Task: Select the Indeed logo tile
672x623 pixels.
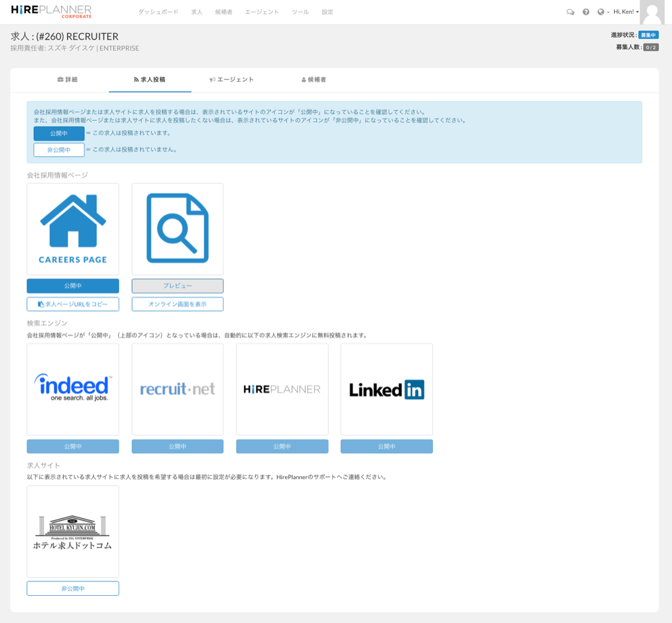Action: 72,388
